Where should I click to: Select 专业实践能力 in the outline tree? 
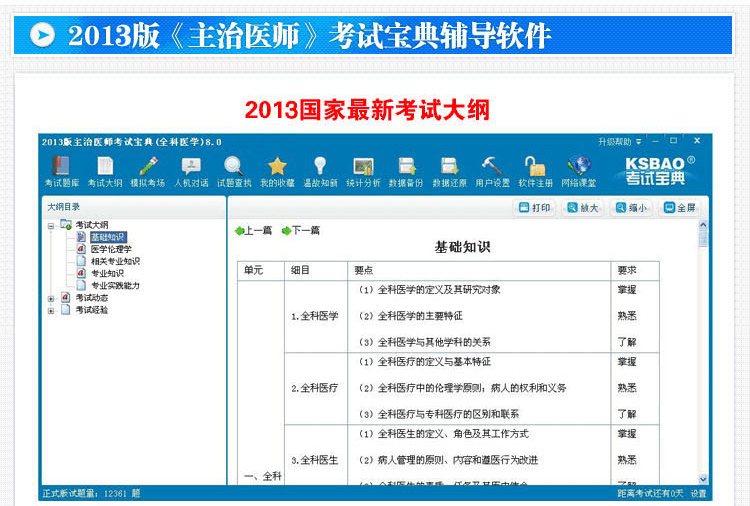click(x=115, y=286)
